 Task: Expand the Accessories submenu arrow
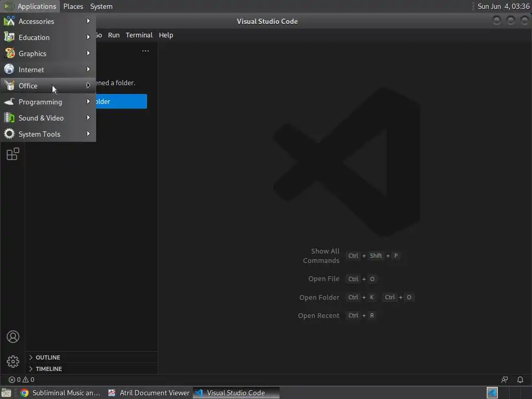88,21
